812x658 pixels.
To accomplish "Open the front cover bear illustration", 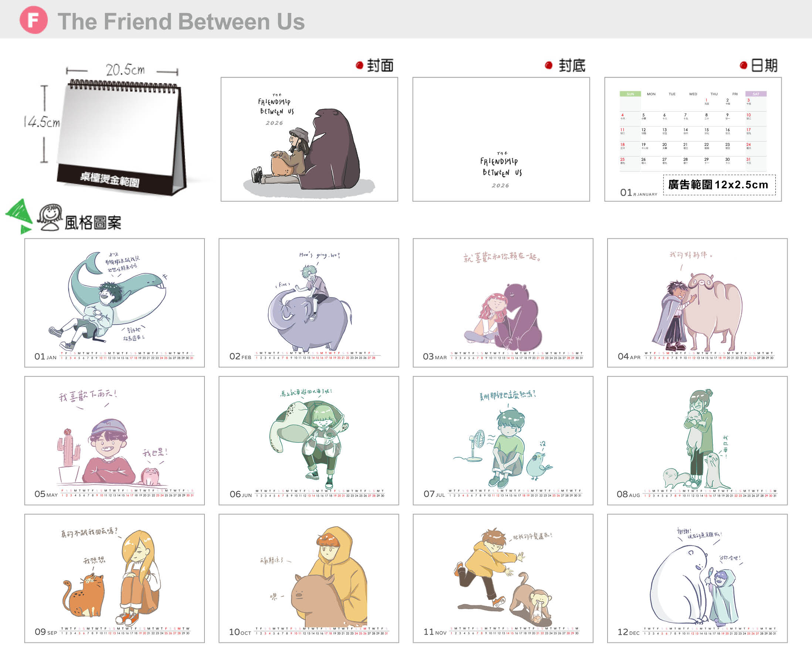I will click(x=309, y=139).
